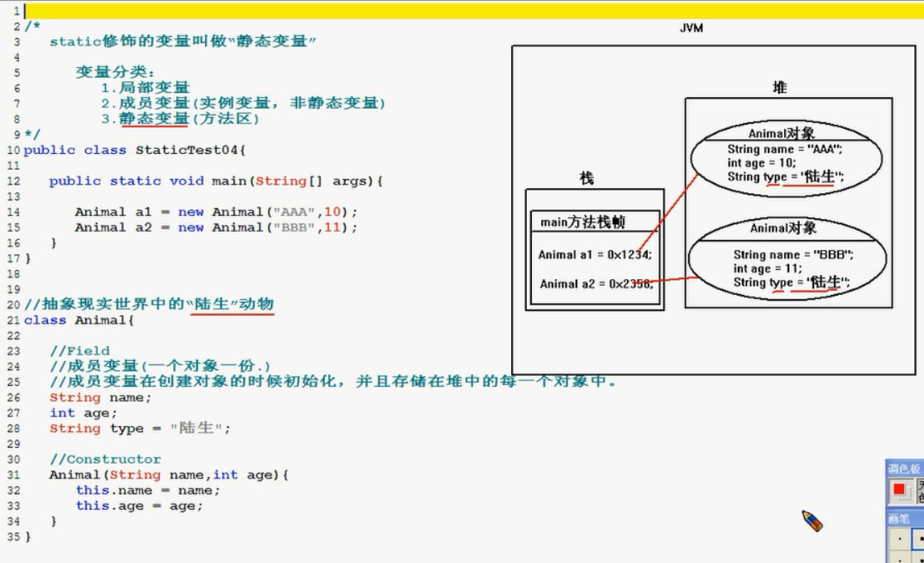924x563 pixels.
Task: Click the JVM title above the diagram
Action: [x=691, y=28]
